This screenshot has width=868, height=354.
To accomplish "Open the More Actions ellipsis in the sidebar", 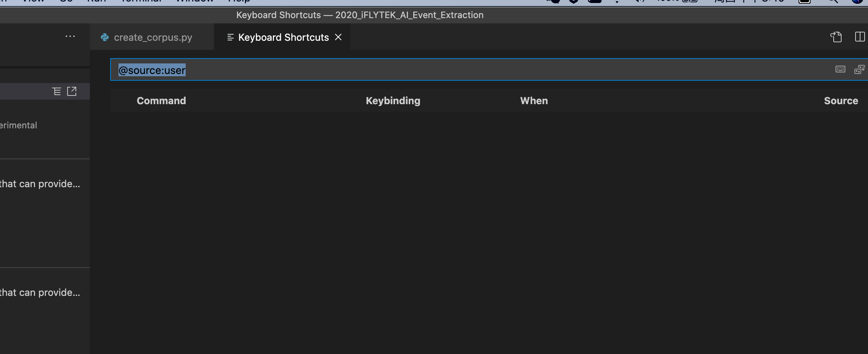I will (x=70, y=36).
